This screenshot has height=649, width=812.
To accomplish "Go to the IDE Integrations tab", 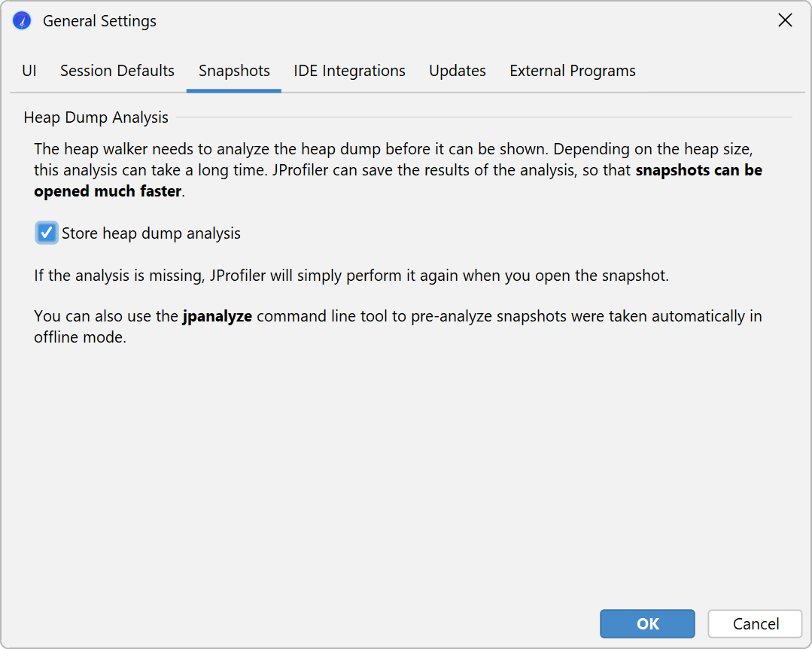I will pyautogui.click(x=349, y=71).
